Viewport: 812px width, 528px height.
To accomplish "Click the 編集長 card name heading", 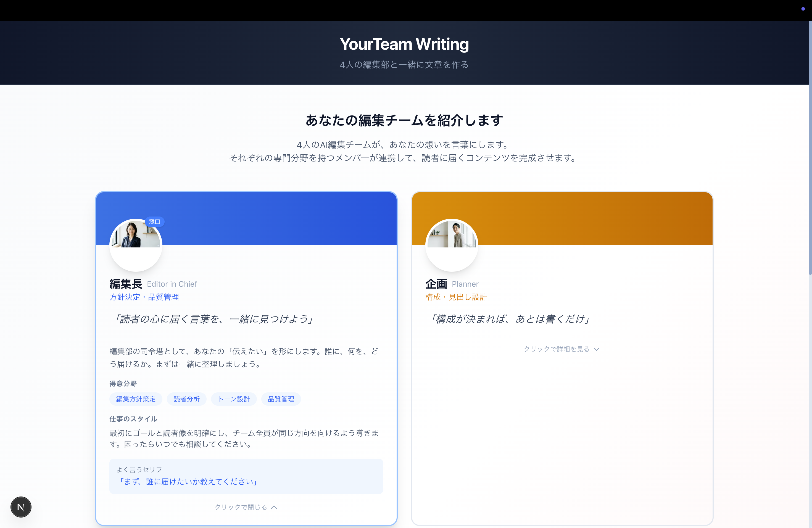I will pyautogui.click(x=126, y=284).
